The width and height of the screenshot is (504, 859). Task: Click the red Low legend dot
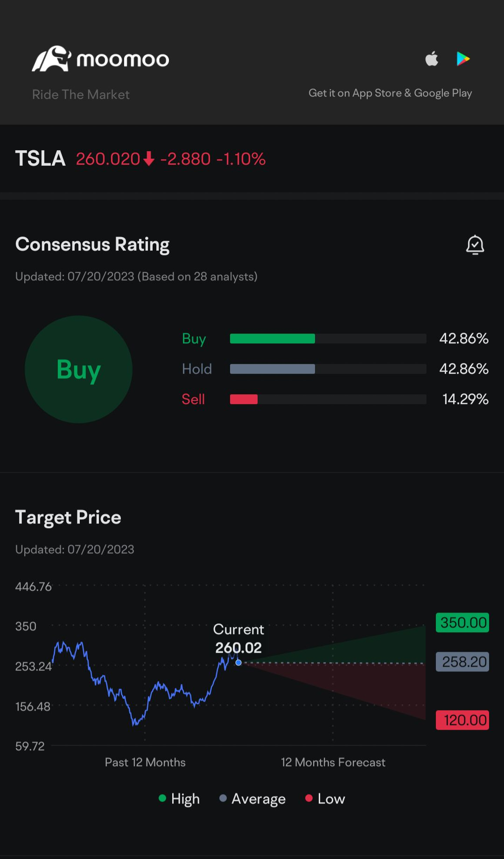click(x=308, y=798)
